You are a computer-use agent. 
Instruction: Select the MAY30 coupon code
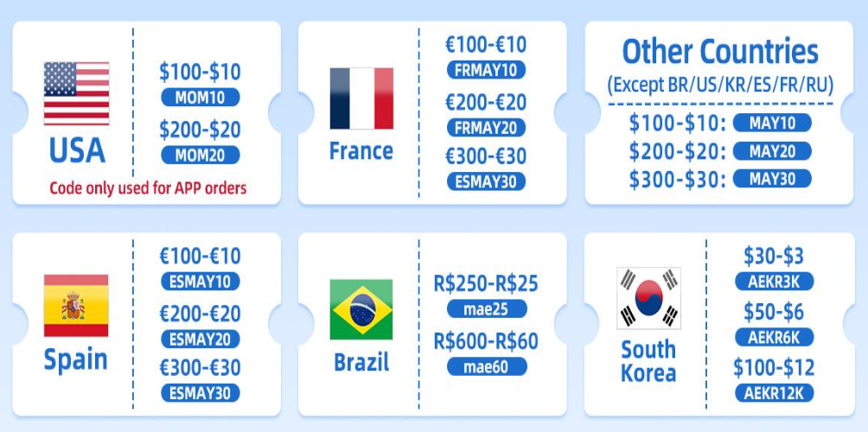tap(772, 180)
